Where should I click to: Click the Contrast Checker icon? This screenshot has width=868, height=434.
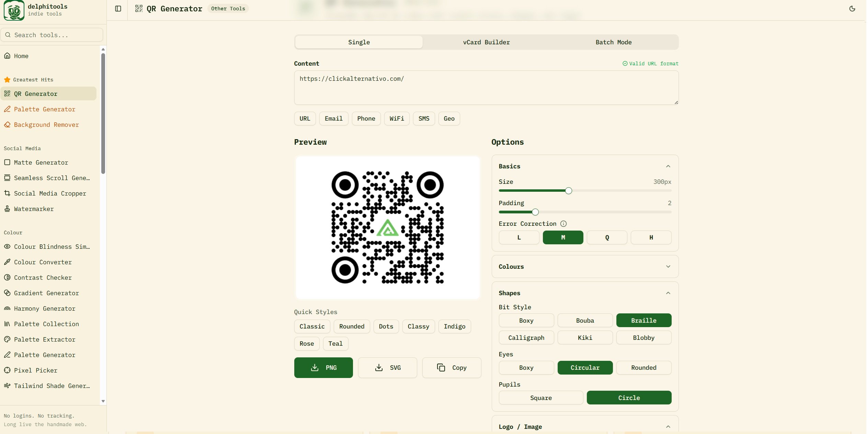pos(7,277)
